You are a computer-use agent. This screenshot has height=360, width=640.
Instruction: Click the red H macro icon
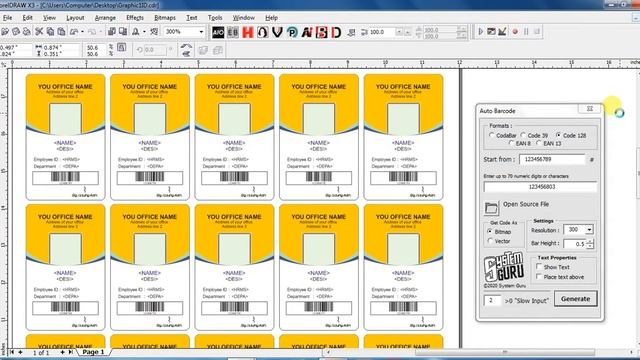pyautogui.click(x=248, y=32)
